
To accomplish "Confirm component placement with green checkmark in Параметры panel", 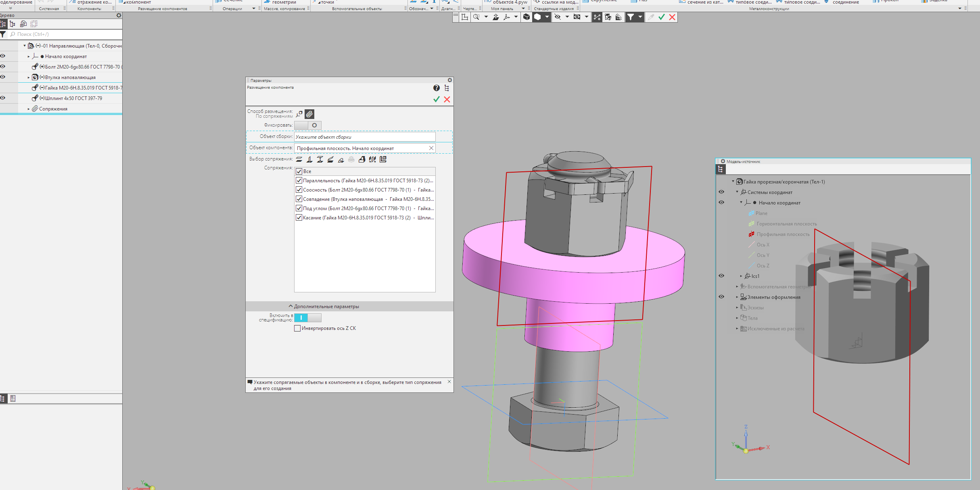I will coord(436,99).
